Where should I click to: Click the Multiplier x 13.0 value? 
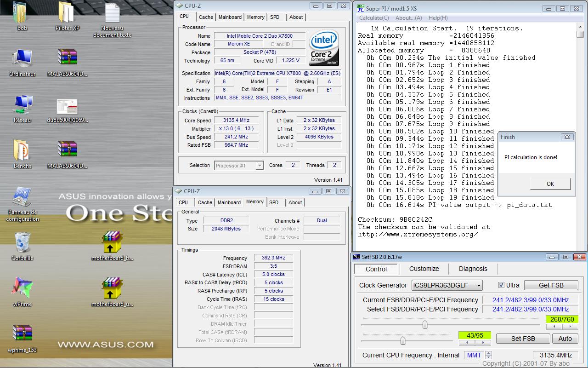[235, 129]
